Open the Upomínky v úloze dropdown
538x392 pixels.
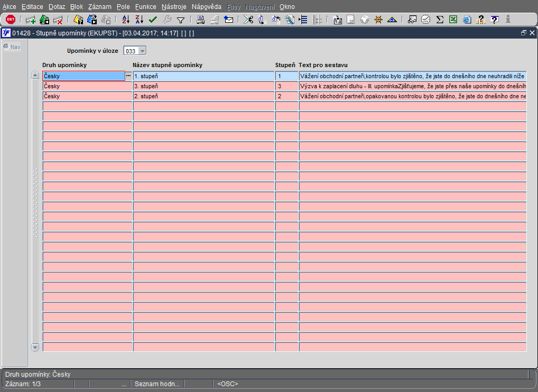(142, 51)
